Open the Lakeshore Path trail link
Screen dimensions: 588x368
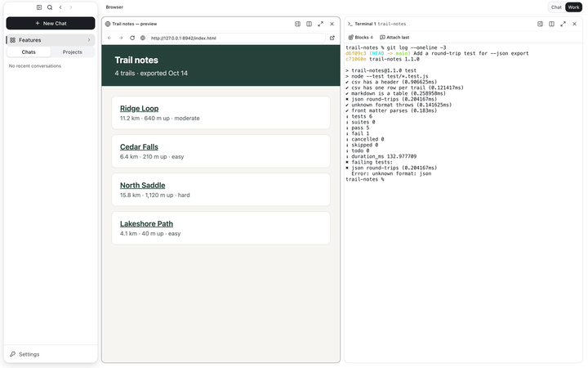click(x=147, y=224)
